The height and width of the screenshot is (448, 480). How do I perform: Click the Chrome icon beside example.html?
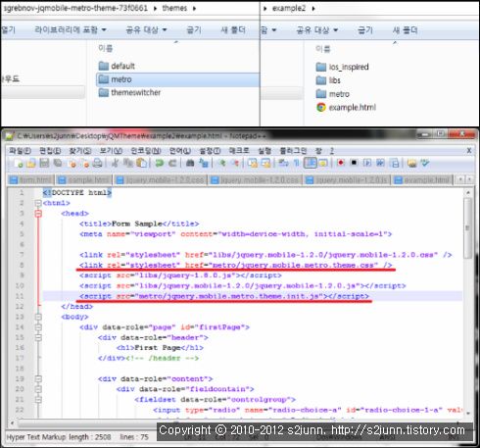pyautogui.click(x=321, y=107)
